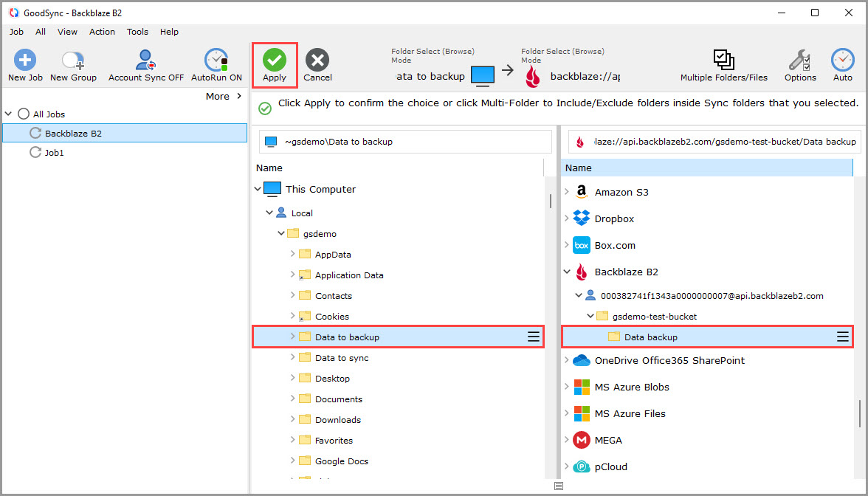This screenshot has width=868, height=496.
Task: Select Job1 in the jobs list
Action: (x=55, y=153)
